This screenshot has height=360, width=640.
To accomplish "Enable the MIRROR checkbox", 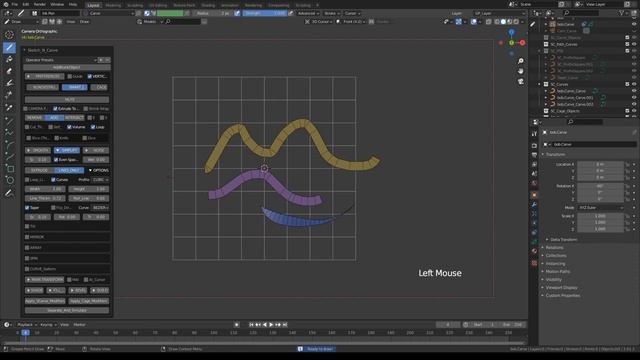I will coord(27,237).
